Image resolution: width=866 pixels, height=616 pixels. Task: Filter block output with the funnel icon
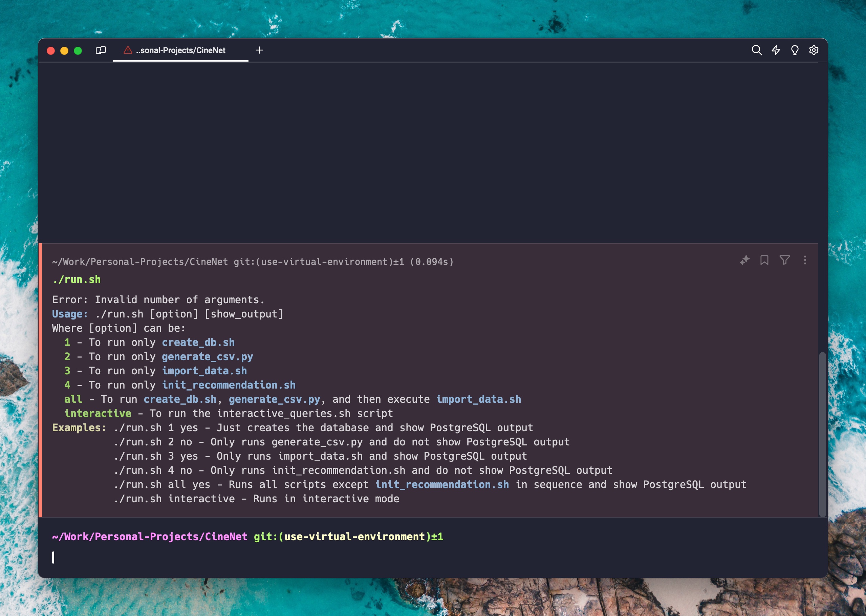point(784,260)
